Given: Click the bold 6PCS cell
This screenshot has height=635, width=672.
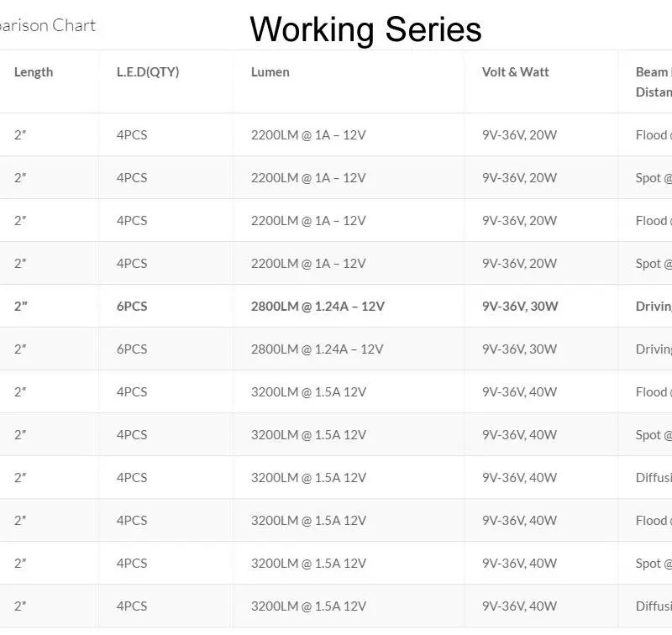Looking at the screenshot, I should (132, 307).
